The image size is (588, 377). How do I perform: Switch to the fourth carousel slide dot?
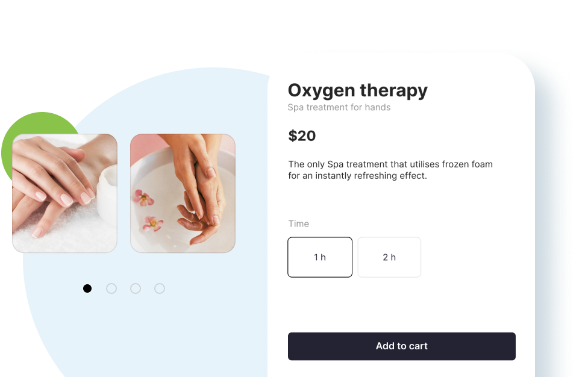click(x=160, y=288)
